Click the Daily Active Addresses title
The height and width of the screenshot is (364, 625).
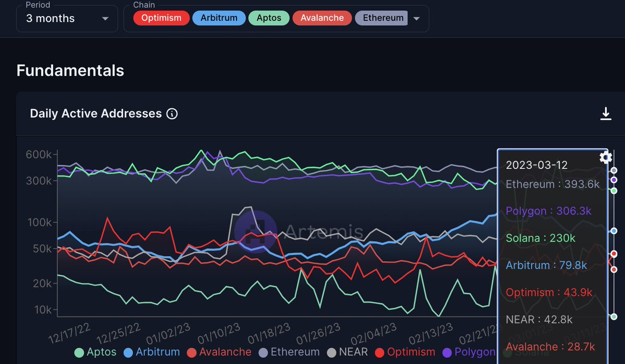(96, 114)
